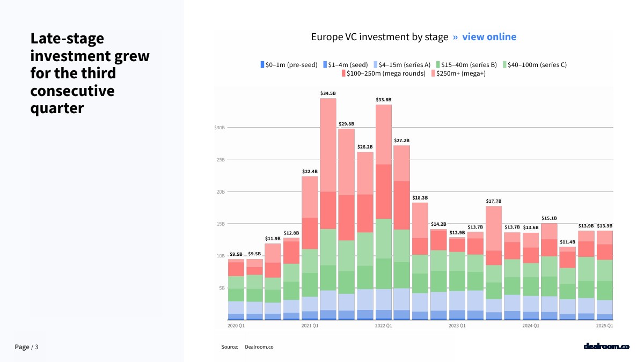Click the slide headline about late-stage investment
This screenshot has height=362, width=644.
90,73
